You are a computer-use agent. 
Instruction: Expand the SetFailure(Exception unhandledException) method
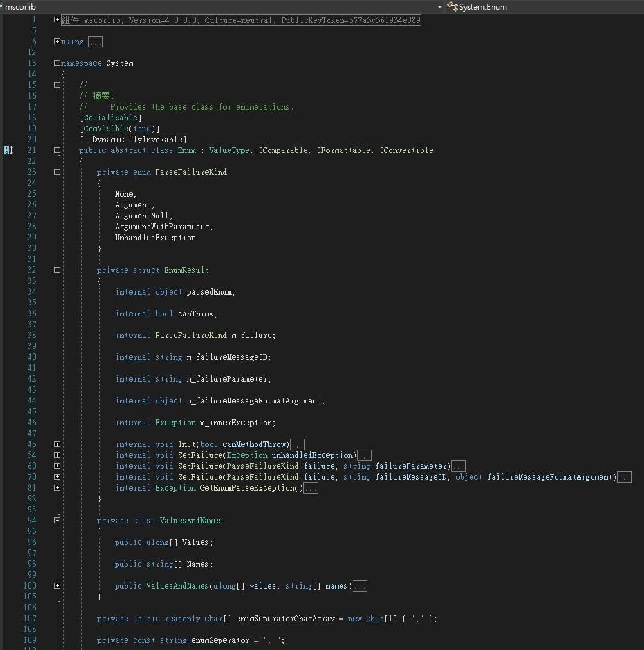(57, 455)
